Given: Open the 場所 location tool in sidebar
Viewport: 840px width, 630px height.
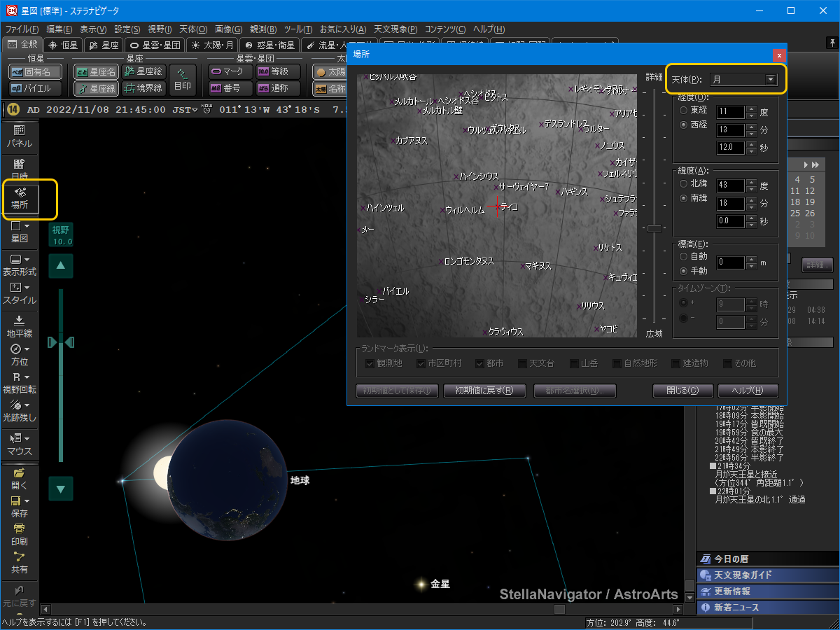Looking at the screenshot, I should (x=20, y=198).
